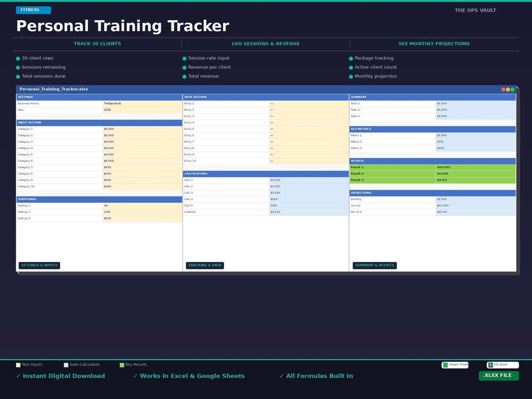Click the Subtotal value cell
The width and height of the screenshot is (532, 399).
(x=309, y=212)
